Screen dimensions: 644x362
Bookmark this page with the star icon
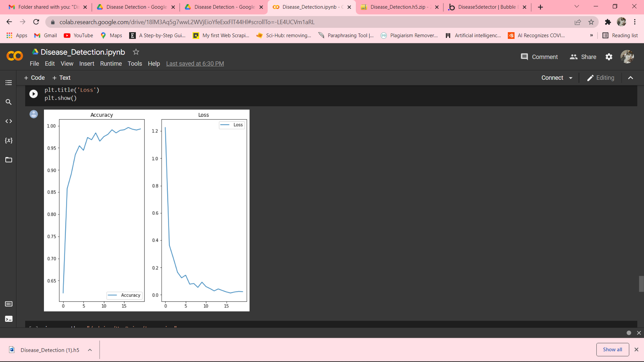click(591, 22)
